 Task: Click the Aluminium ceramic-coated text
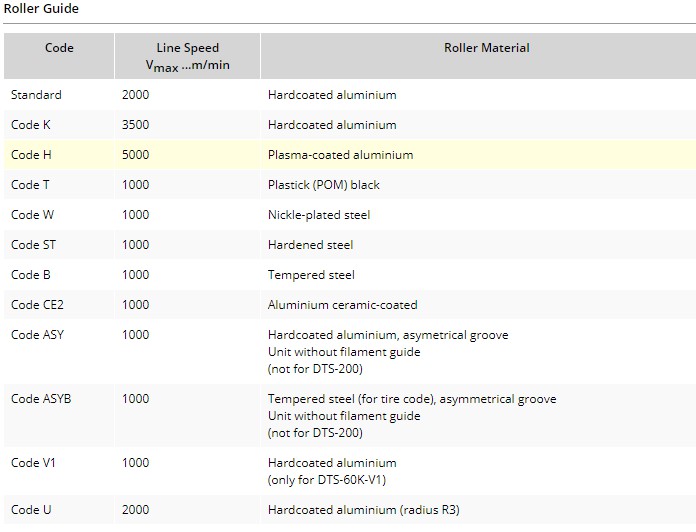tap(342, 305)
